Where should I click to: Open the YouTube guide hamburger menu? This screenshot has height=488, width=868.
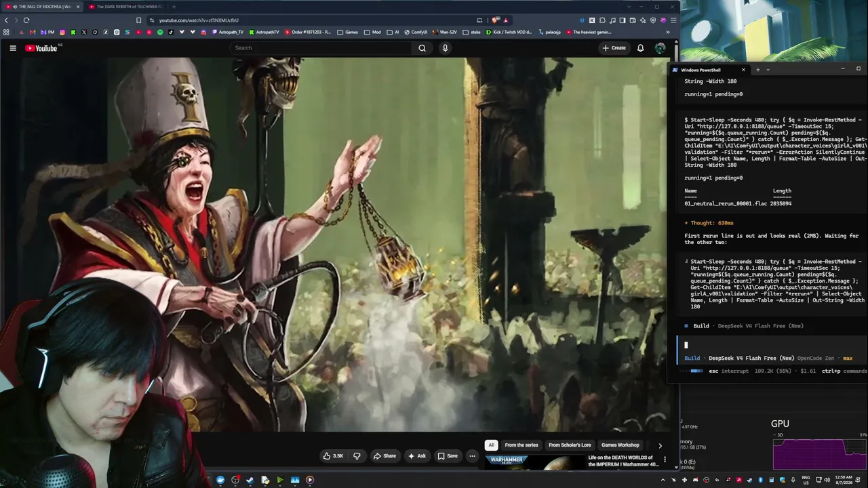pos(13,48)
